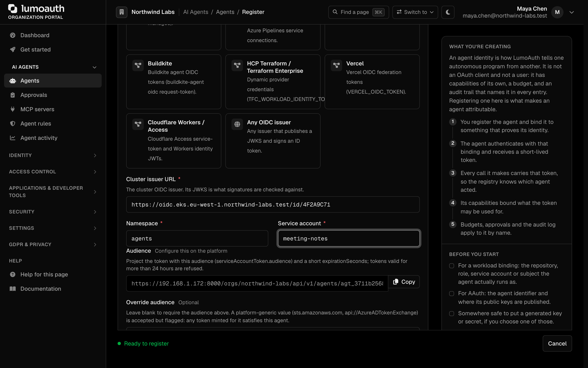Click the Ready to register status
This screenshot has height=368, width=588.
pyautogui.click(x=143, y=343)
